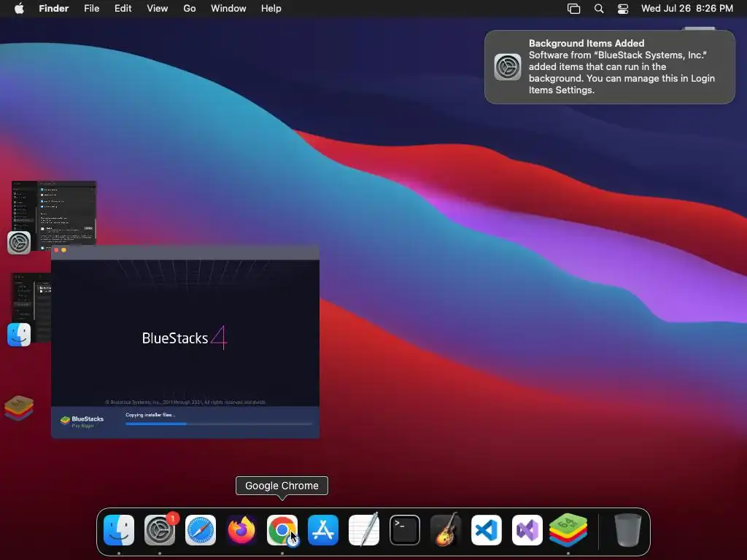The width and height of the screenshot is (747, 560).
Task: Open TextEdit from the Dock
Action: click(x=364, y=530)
